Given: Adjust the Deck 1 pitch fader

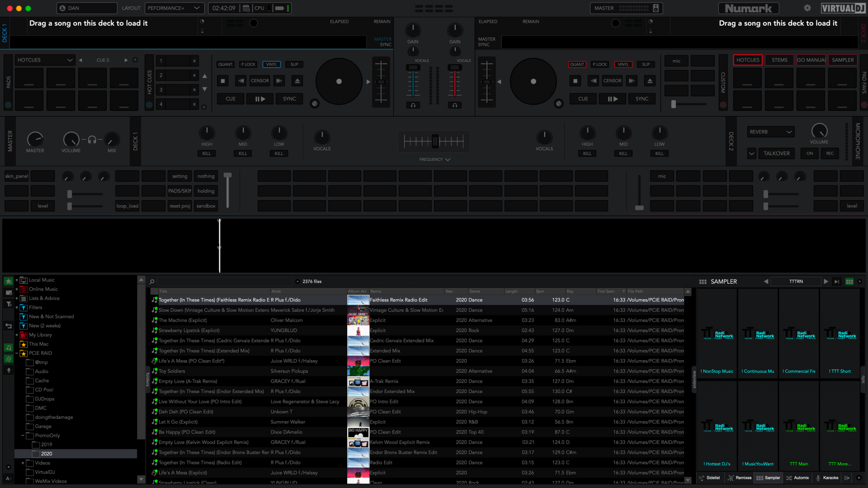Looking at the screenshot, I should (381, 82).
